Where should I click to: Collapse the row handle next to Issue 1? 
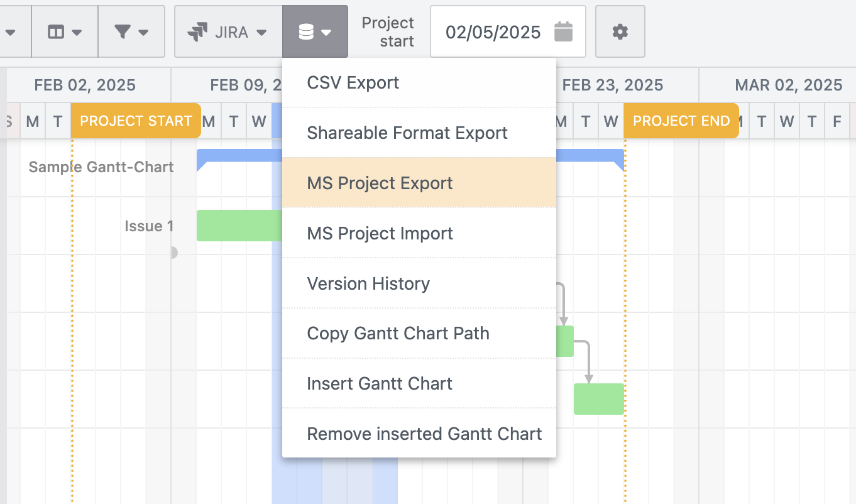point(174,253)
